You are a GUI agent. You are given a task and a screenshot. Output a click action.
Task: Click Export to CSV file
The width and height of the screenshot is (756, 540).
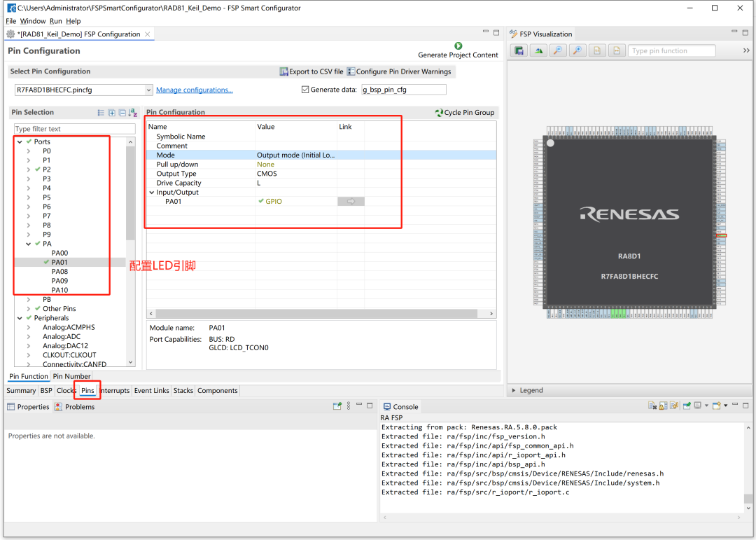[x=311, y=71]
